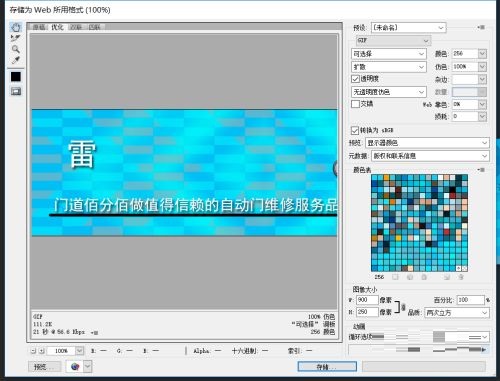Select the Slice Select tool
This screenshot has height=381, width=500.
coord(15,38)
